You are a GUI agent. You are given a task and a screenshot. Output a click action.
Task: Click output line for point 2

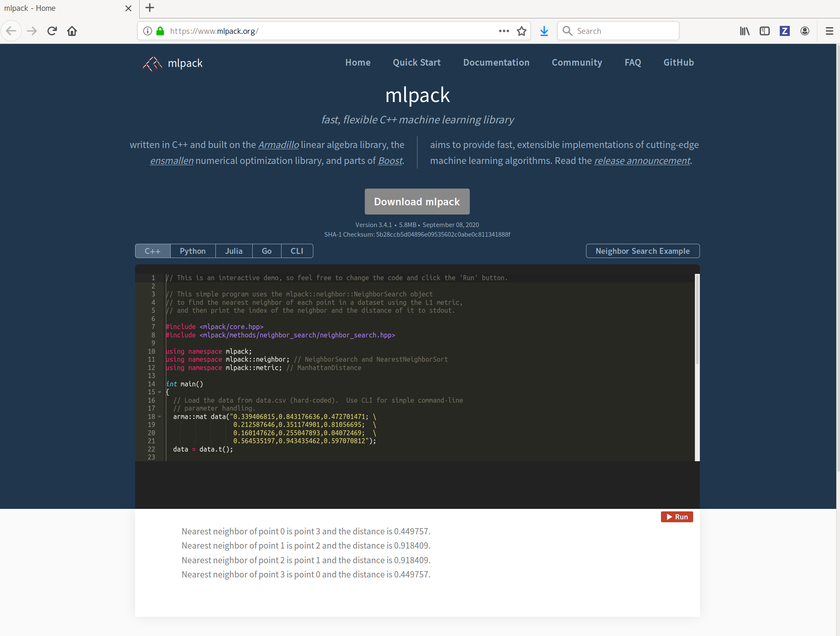[306, 560]
